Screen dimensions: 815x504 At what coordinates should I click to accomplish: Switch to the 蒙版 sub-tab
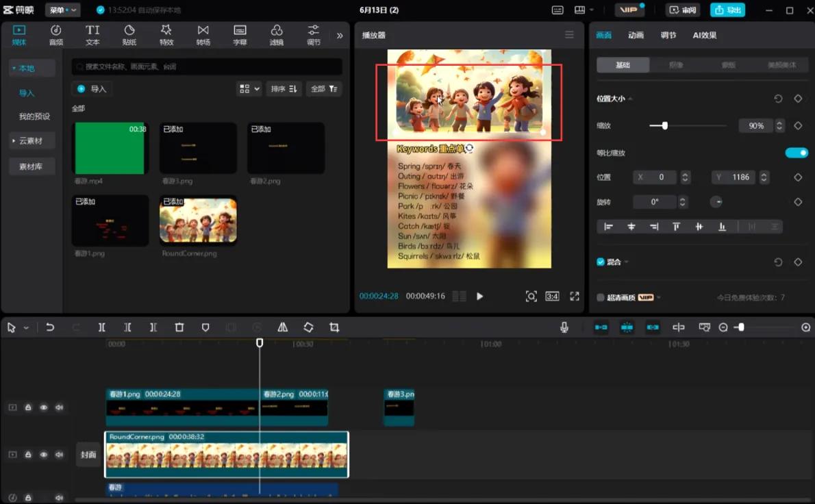(728, 65)
